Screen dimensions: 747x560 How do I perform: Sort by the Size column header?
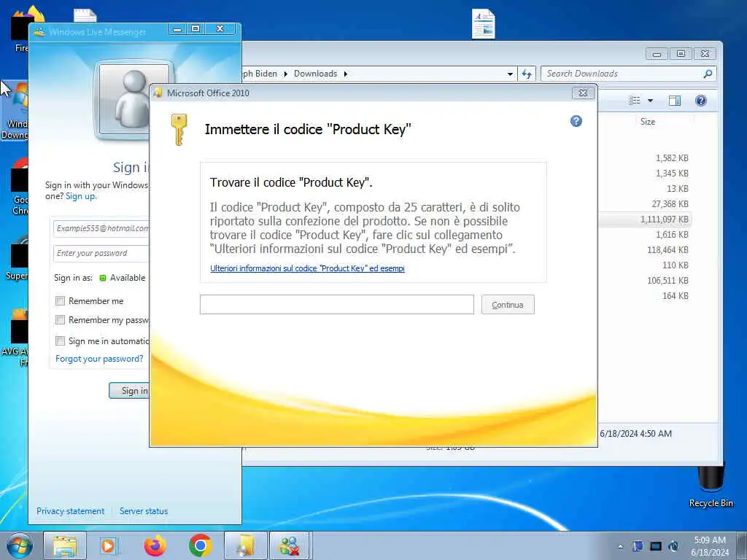tap(648, 122)
